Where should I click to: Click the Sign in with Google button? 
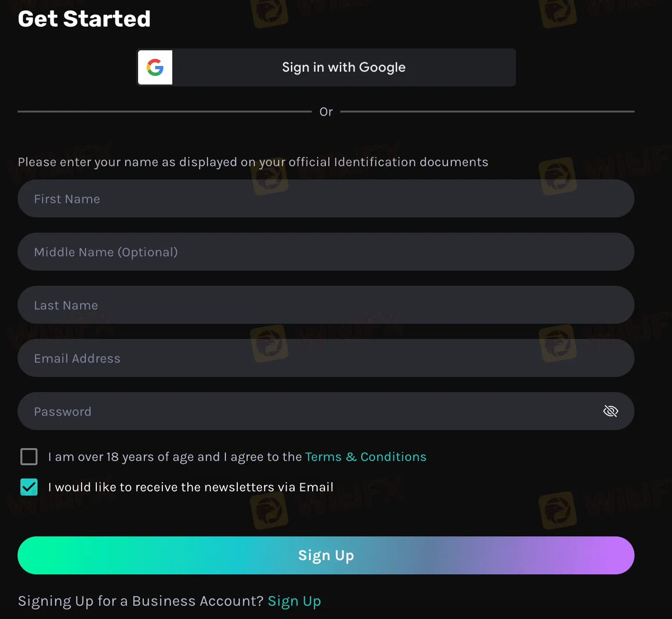pyautogui.click(x=343, y=67)
